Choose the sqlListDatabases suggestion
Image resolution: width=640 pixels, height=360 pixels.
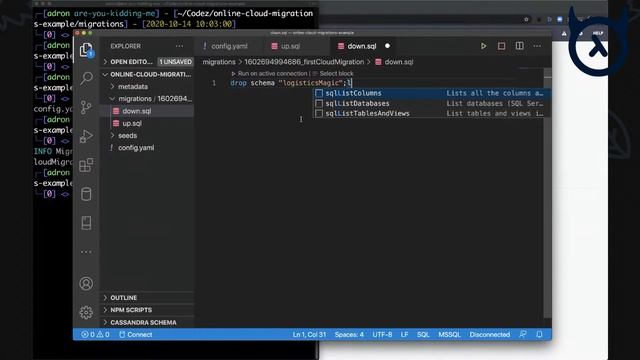coord(431,103)
